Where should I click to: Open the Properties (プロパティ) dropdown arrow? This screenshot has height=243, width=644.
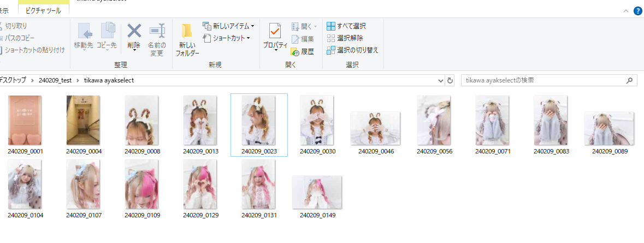click(x=275, y=50)
